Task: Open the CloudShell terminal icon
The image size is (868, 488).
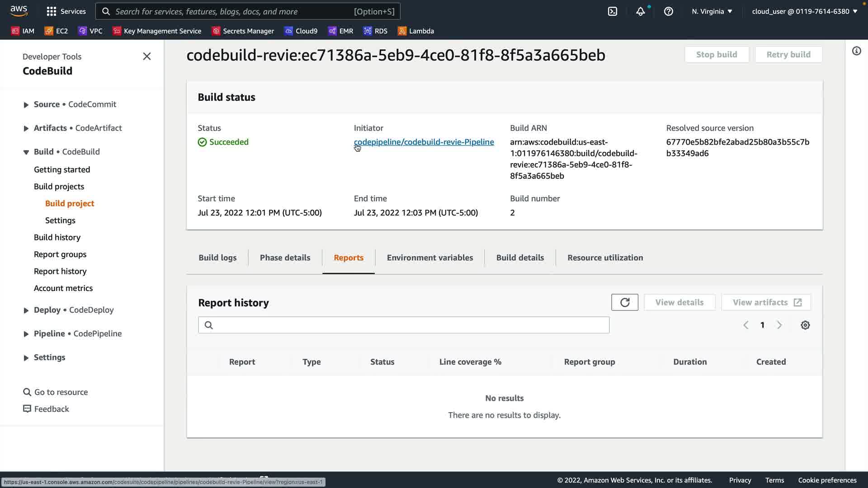Action: tap(612, 11)
